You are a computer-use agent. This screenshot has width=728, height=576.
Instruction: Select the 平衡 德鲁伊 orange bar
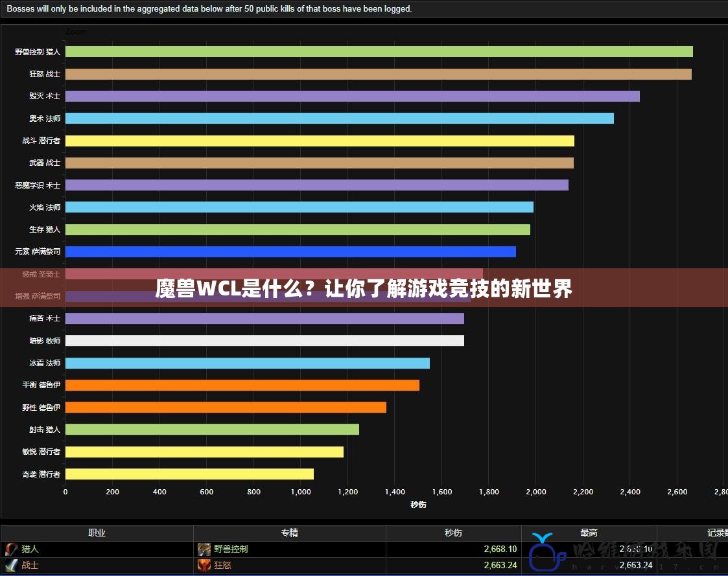click(x=242, y=386)
